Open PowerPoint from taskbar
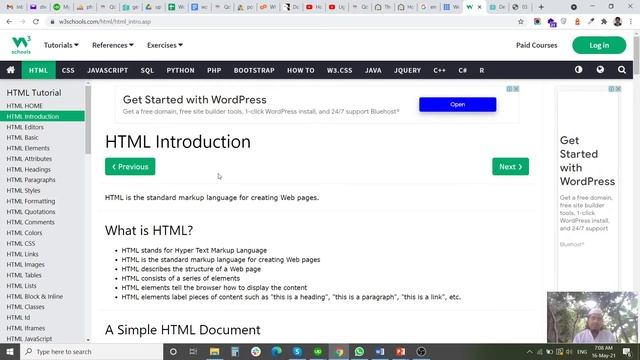This screenshot has width=640, height=360. point(400,351)
